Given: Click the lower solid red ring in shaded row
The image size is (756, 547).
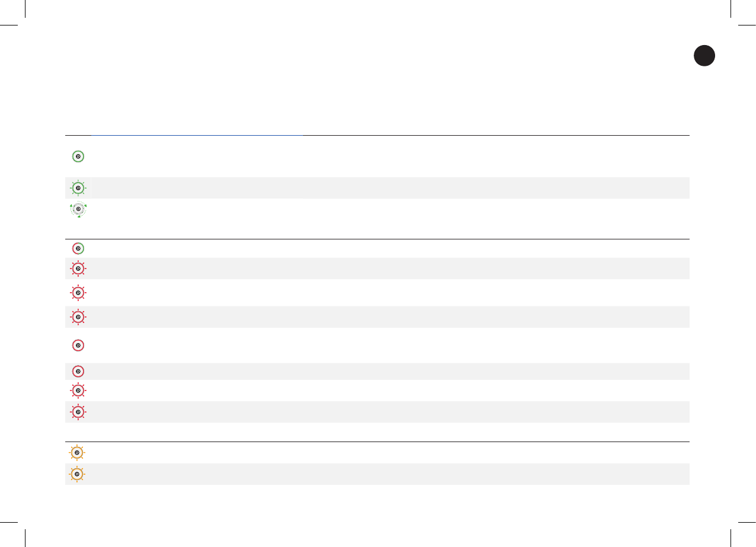Looking at the screenshot, I should [x=78, y=371].
